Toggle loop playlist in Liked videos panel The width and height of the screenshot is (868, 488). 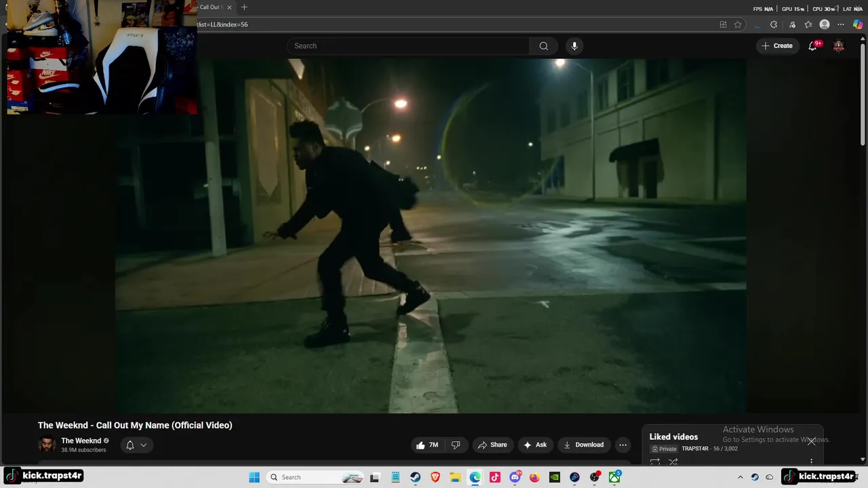[x=655, y=462]
